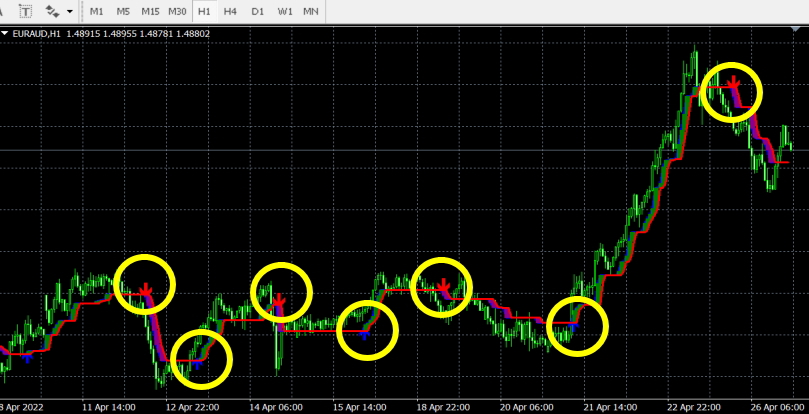The height and width of the screenshot is (414, 809).
Task: Click the 21 Apr 14:00 time axis label
Action: pos(610,408)
